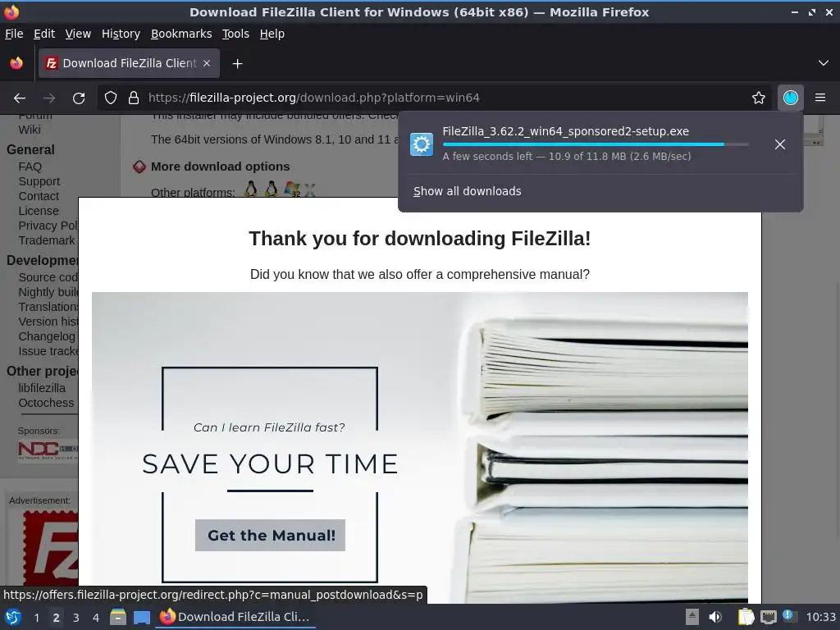Viewport: 840px width, 630px height.
Task: Bookmark this page with the star
Action: pyautogui.click(x=758, y=98)
